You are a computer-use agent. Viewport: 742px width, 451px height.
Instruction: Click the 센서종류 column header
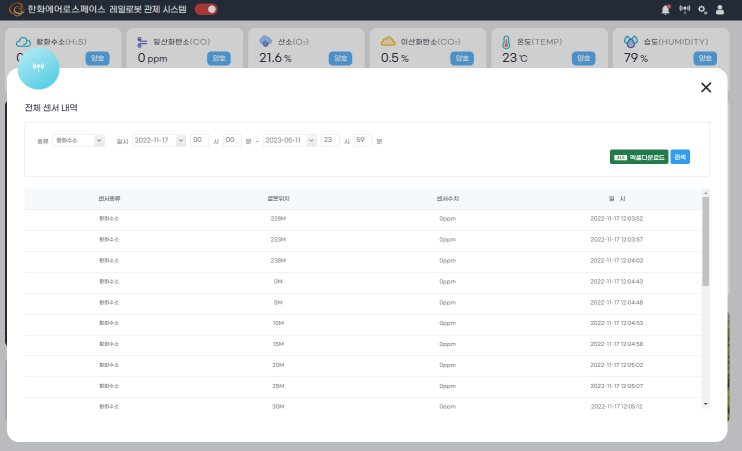(109, 199)
